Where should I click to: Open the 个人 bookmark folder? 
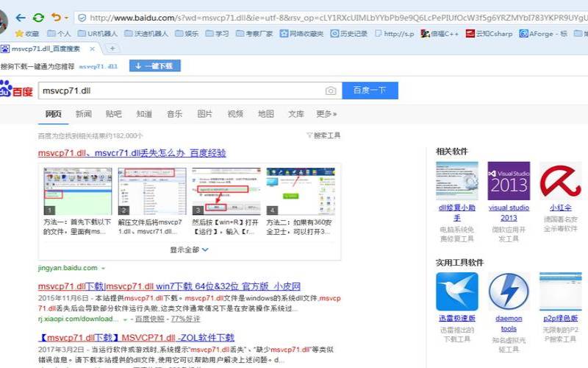(59, 34)
